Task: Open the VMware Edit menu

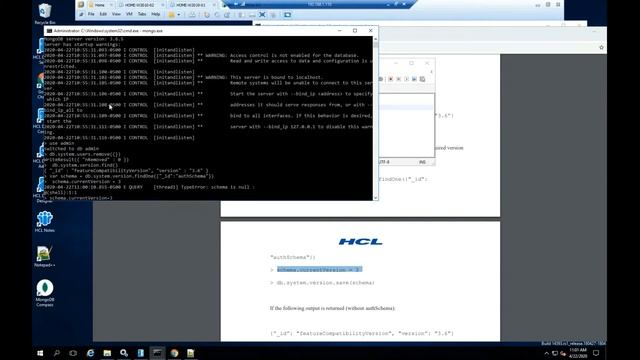Action: tap(103, 14)
